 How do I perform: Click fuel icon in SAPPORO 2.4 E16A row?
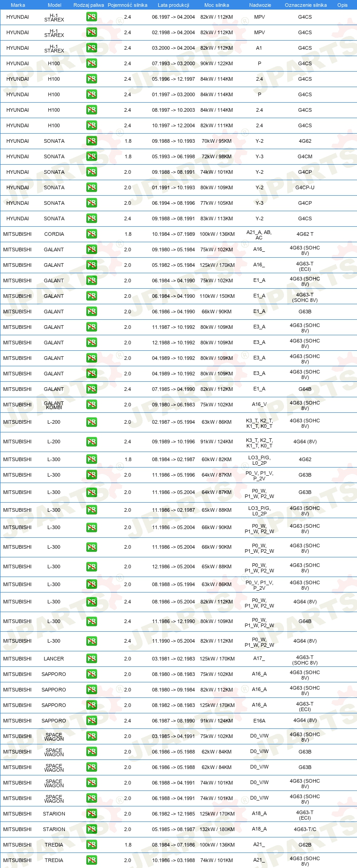tap(91, 721)
